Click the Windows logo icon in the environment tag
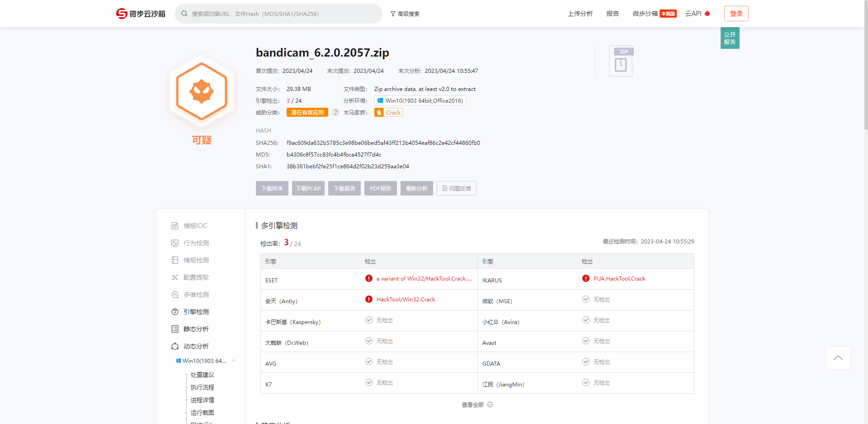This screenshot has height=424, width=868. coord(380,100)
